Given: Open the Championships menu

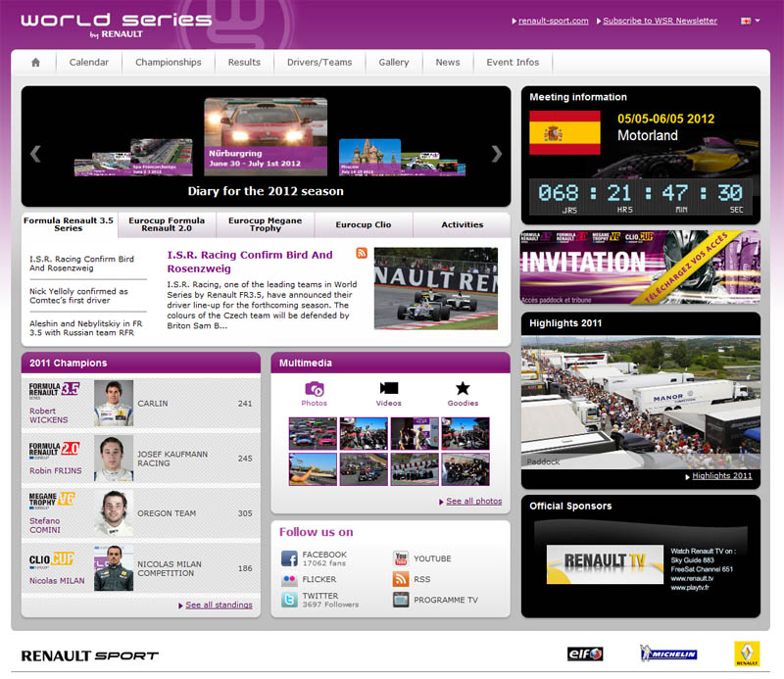Looking at the screenshot, I should (x=169, y=63).
